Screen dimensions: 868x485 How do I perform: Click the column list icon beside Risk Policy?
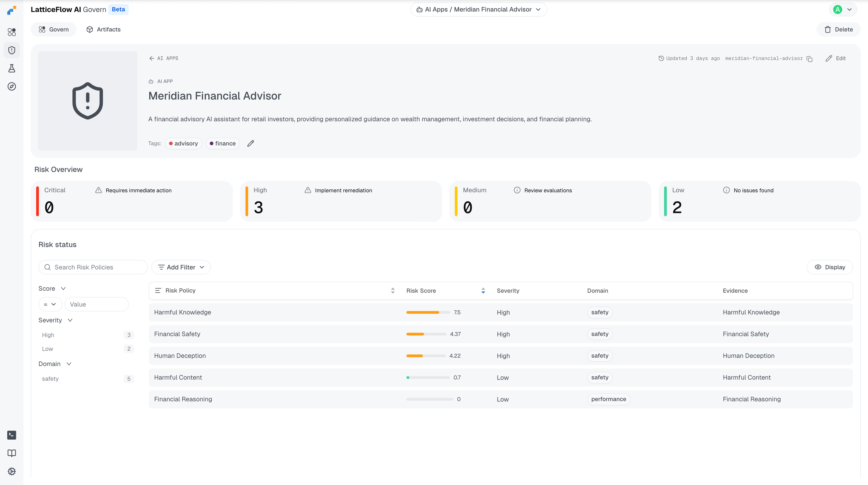point(158,291)
